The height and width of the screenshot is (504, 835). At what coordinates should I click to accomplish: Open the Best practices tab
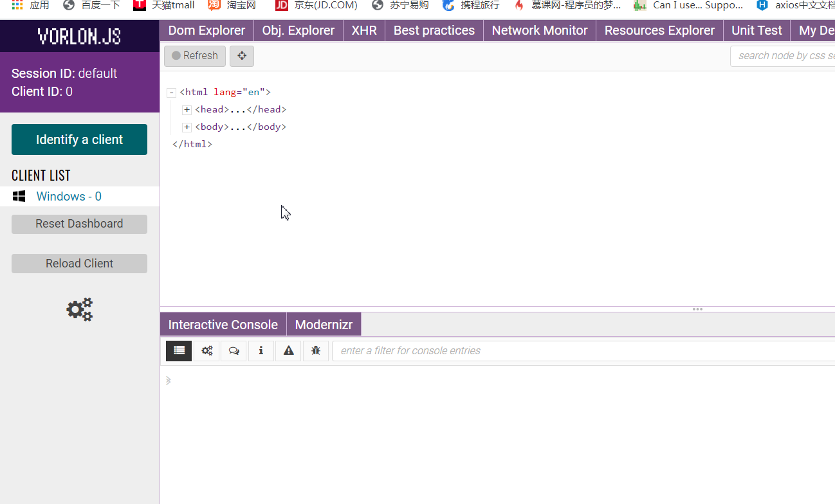[x=434, y=30]
